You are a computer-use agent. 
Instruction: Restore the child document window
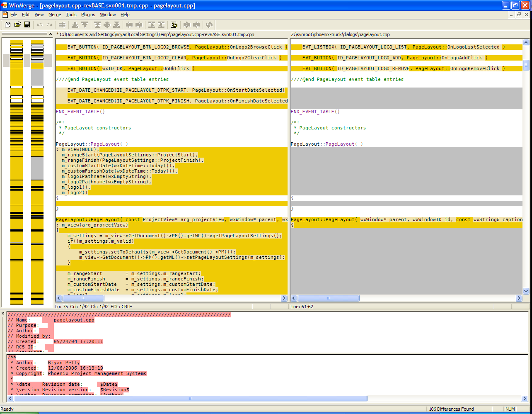(x=518, y=15)
